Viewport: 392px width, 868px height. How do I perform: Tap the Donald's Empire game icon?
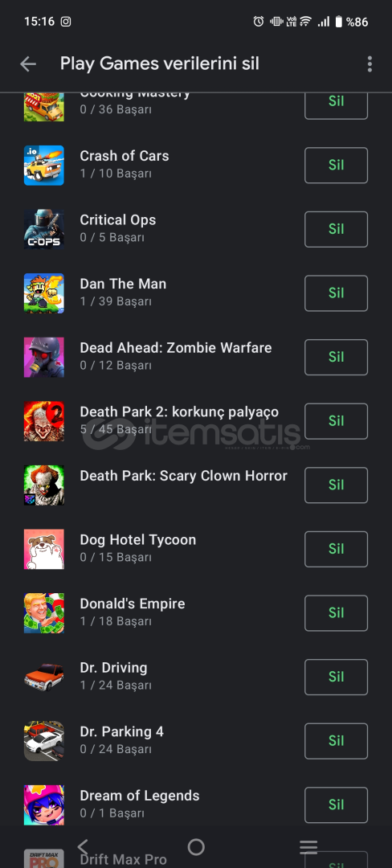click(x=43, y=612)
